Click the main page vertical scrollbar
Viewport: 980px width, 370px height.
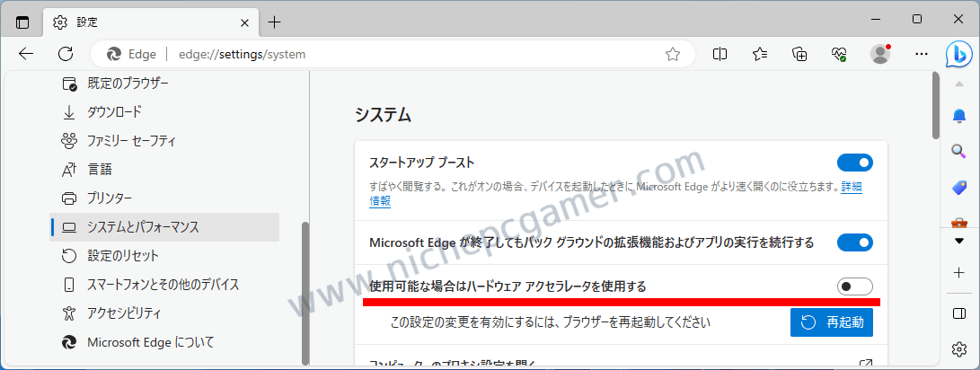(x=936, y=105)
